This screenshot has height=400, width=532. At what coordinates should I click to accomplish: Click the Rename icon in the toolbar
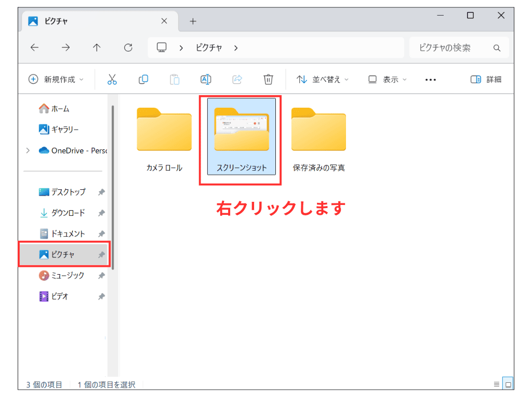[x=206, y=79]
